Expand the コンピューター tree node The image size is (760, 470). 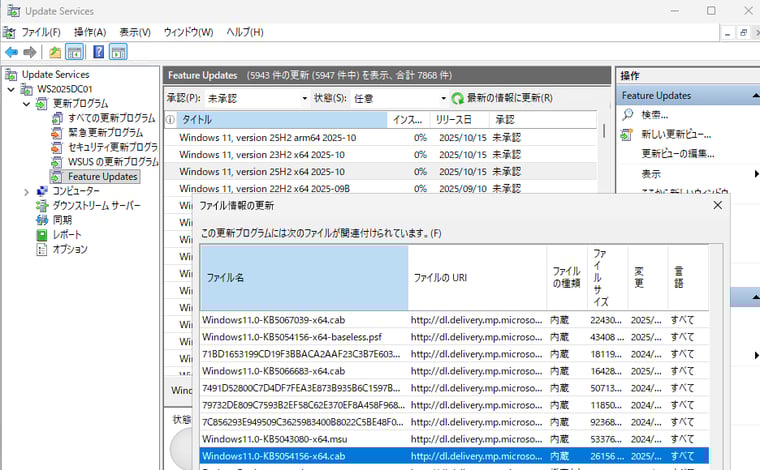coord(26,192)
